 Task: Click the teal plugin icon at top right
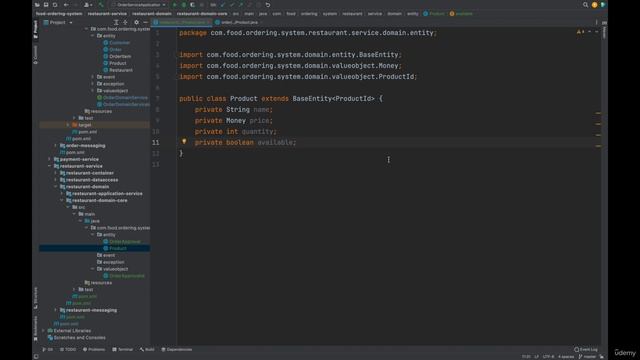click(603, 5)
